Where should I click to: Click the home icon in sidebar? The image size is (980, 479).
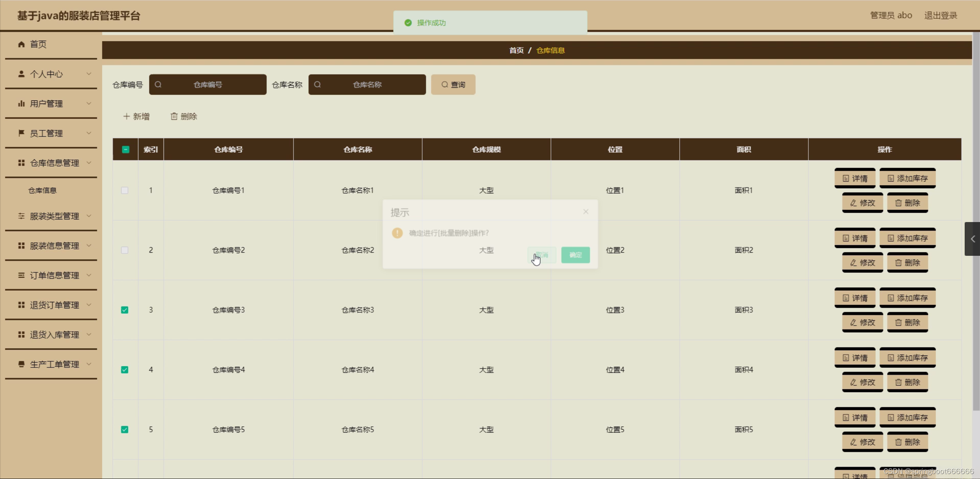21,44
